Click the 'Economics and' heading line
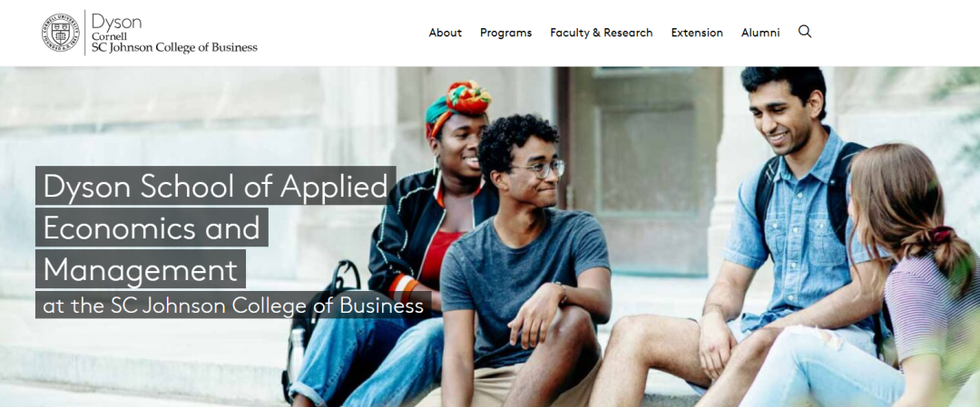 [x=152, y=228]
